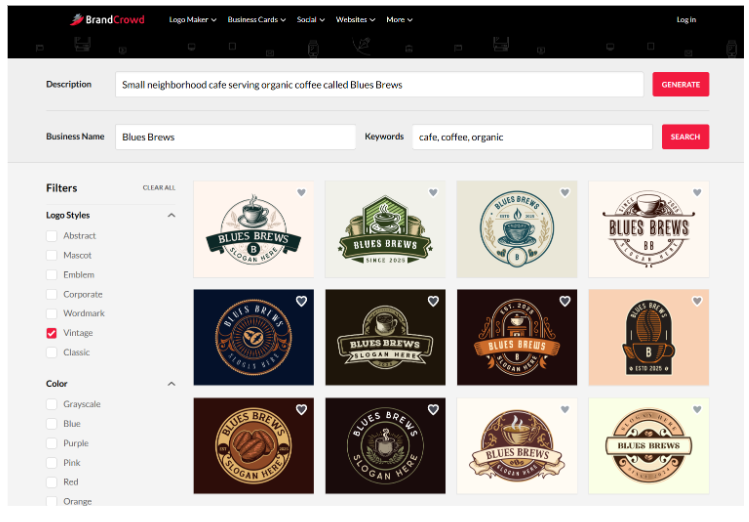This screenshot has width=749, height=522.
Task: Uncheck the Vintage logo style filter
Action: click(52, 333)
